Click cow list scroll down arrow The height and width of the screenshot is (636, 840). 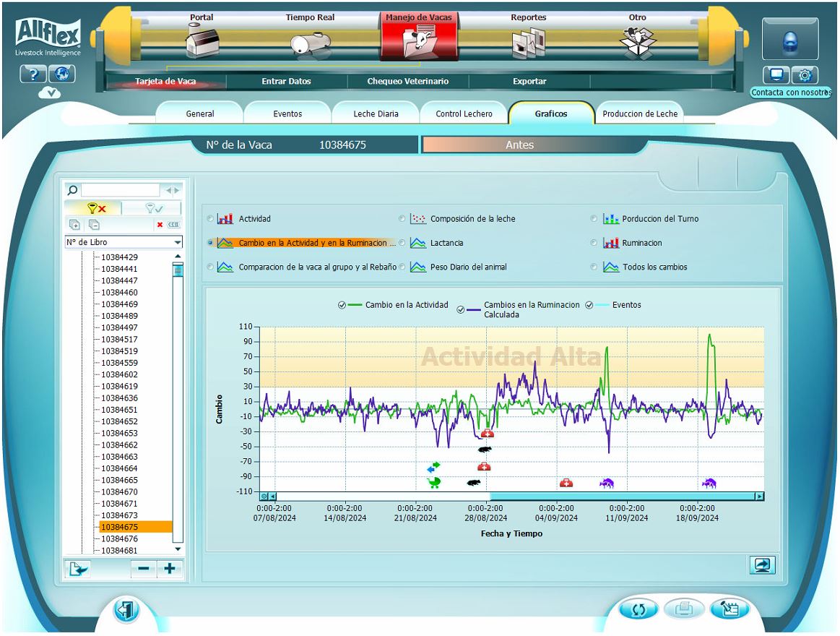tap(178, 549)
